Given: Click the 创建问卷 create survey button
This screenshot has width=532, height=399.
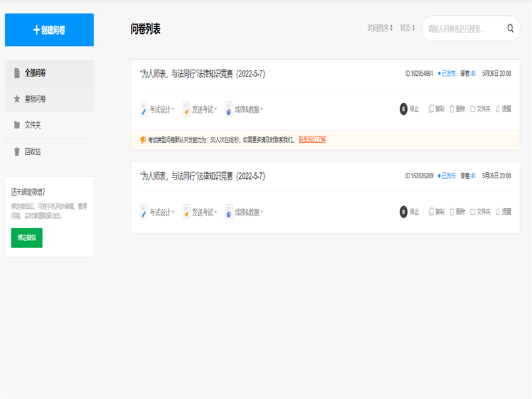Looking at the screenshot, I should click(x=49, y=30).
